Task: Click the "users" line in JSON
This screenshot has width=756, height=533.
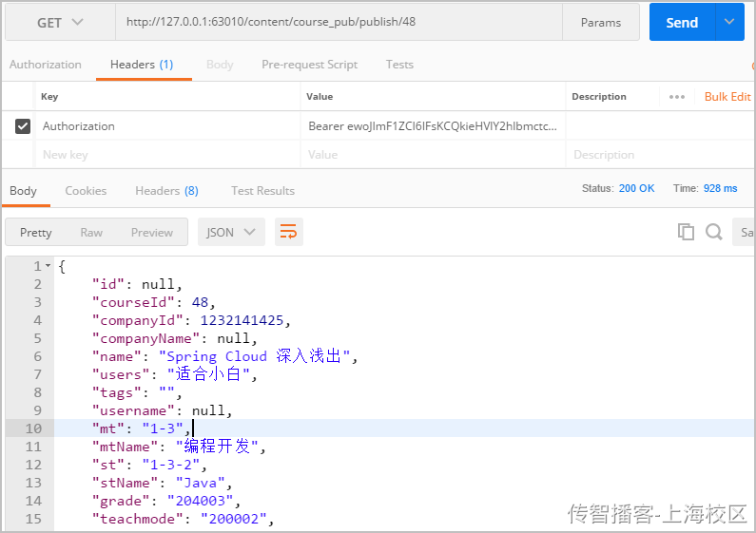Action: tap(175, 374)
